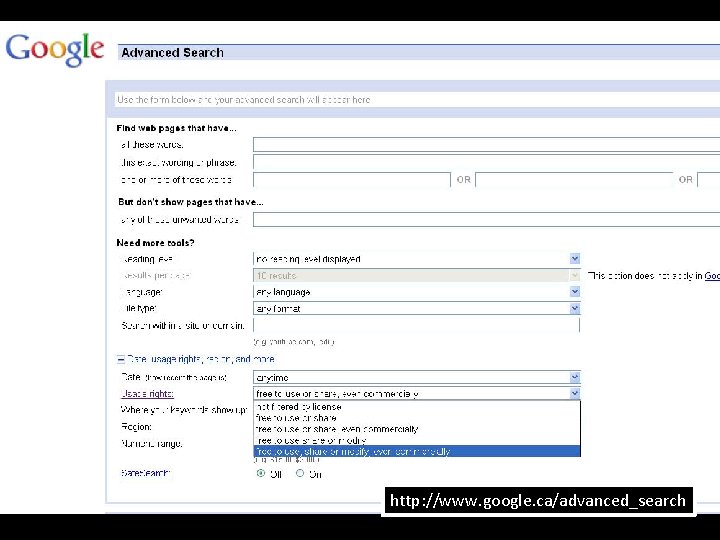This screenshot has width=720, height=540.
Task: Click the first 'one or more of these words' field
Action: 352,180
